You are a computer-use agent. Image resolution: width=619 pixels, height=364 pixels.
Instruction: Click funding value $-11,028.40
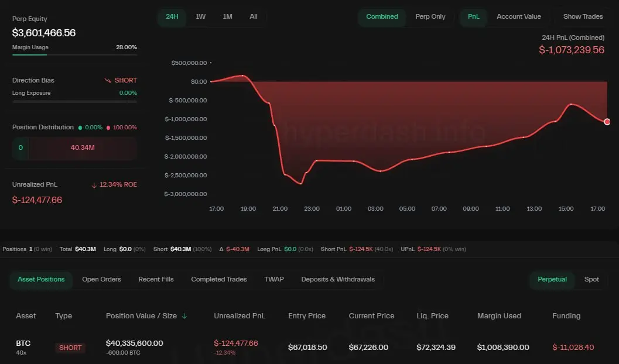573,348
